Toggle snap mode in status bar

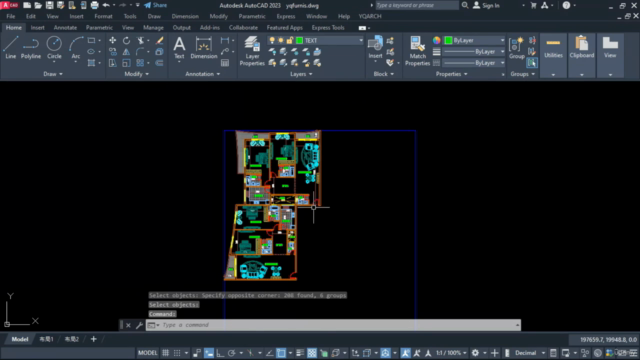tap(177, 353)
